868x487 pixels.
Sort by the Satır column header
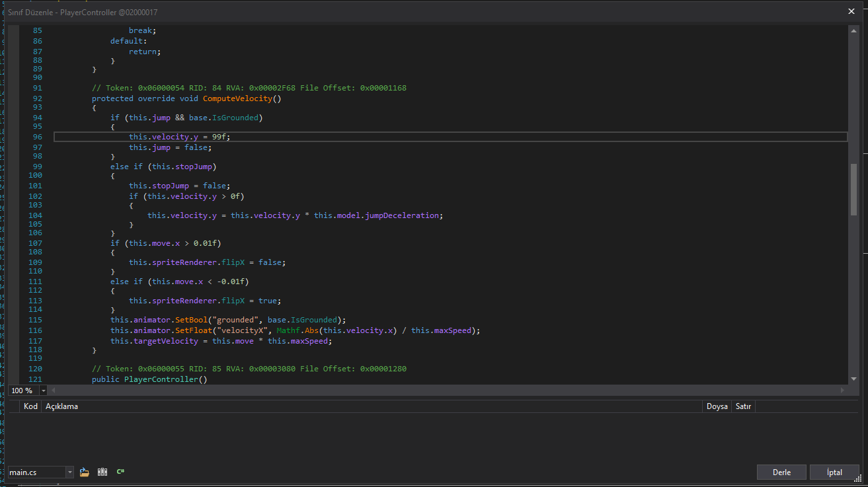coord(744,406)
